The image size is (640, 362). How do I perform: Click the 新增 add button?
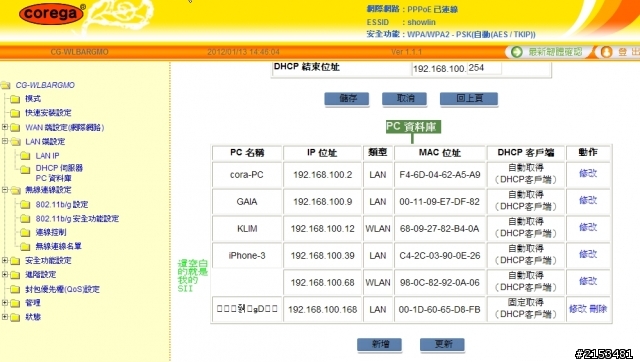[380, 344]
